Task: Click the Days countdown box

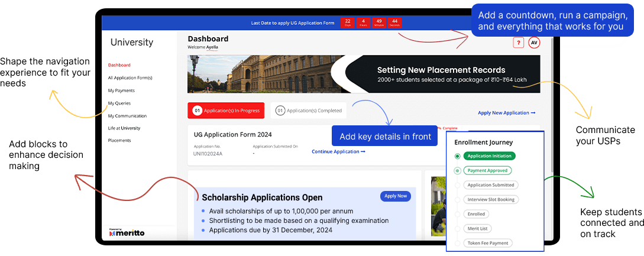Action: tap(348, 22)
